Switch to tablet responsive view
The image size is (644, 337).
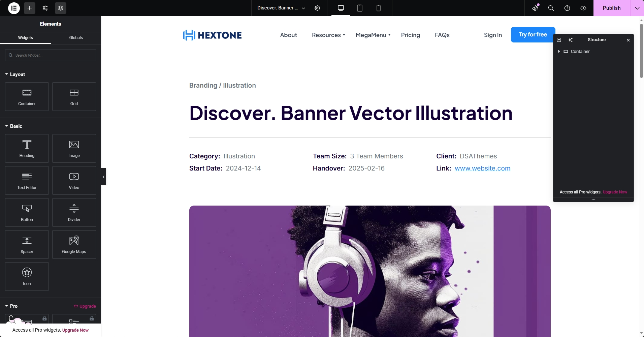tap(360, 8)
